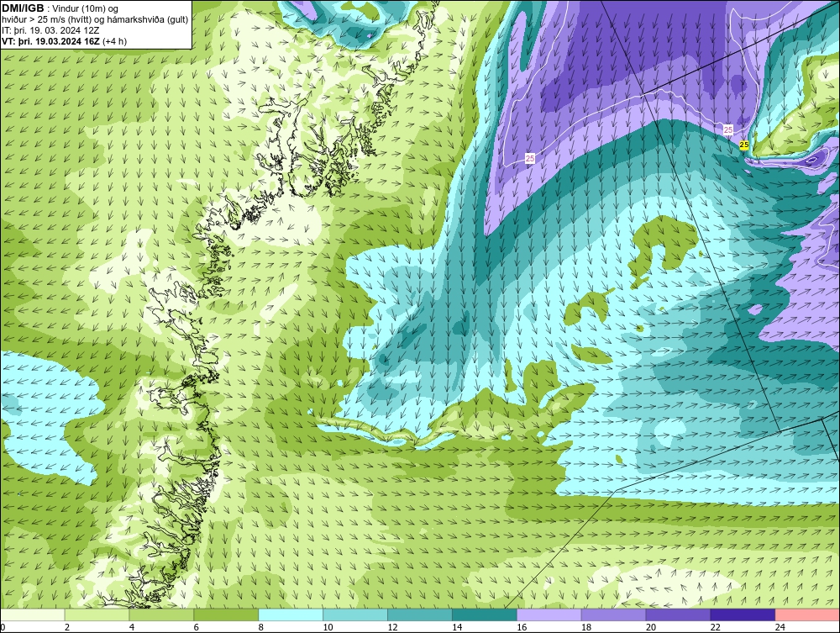
Task: Pick the light green 2–4 m/s legend swatch
Action: click(x=97, y=615)
